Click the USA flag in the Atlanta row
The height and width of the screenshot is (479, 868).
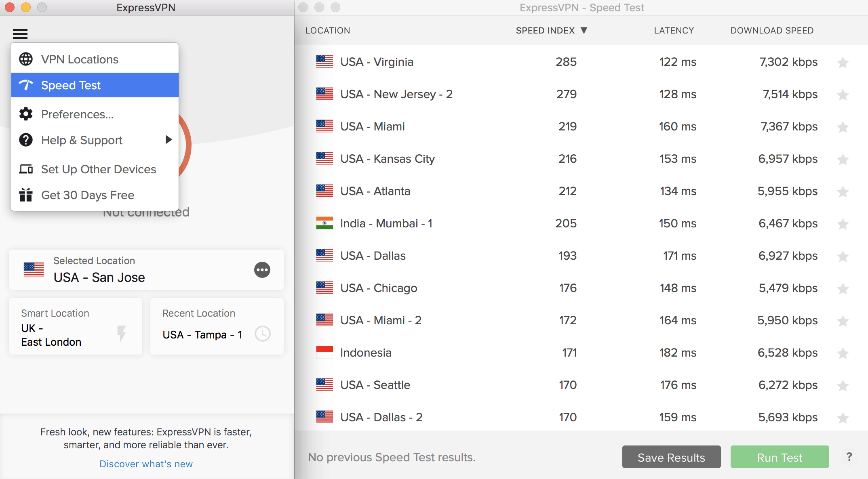(x=324, y=191)
